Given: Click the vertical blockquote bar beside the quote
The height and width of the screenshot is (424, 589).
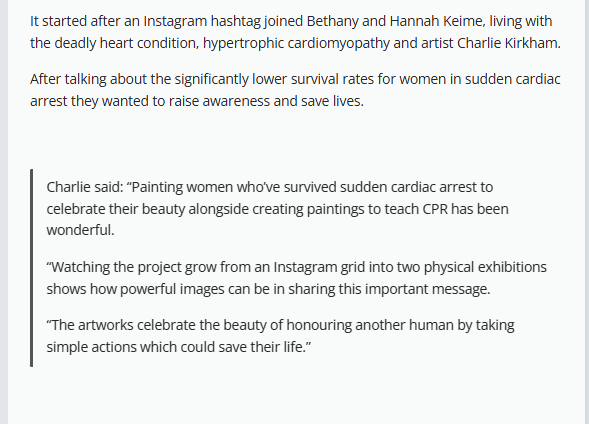Looking at the screenshot, I should 32,267.
